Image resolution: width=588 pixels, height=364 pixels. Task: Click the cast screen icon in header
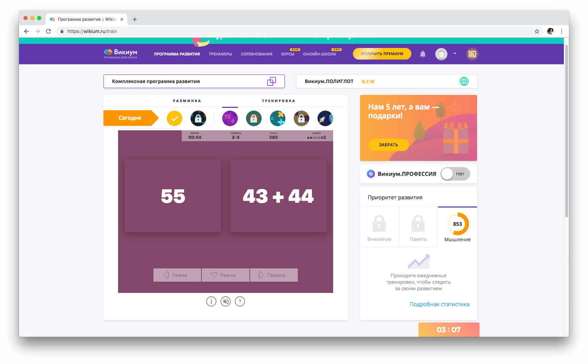coord(472,54)
